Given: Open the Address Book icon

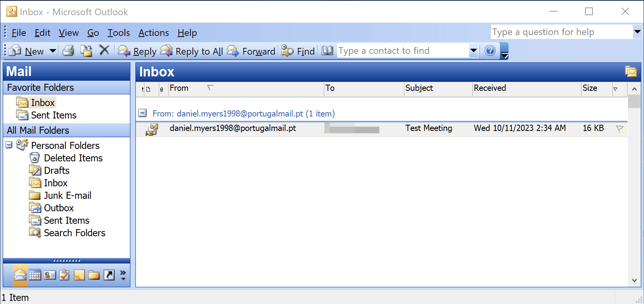Looking at the screenshot, I should (327, 51).
